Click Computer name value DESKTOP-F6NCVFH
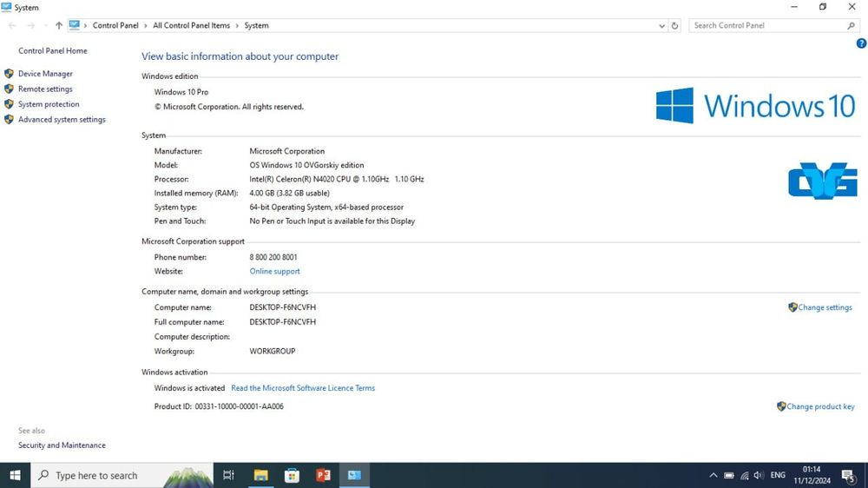 tap(282, 307)
